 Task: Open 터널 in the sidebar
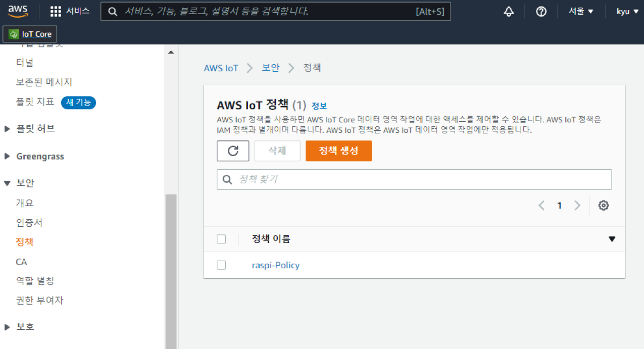coord(25,63)
